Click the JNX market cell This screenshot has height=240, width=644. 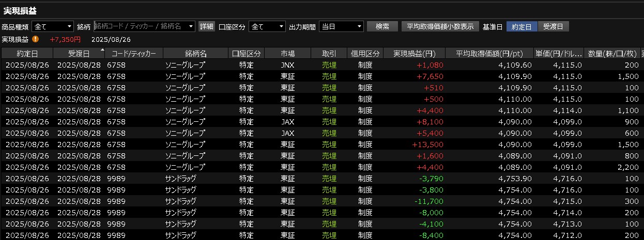[x=288, y=65]
